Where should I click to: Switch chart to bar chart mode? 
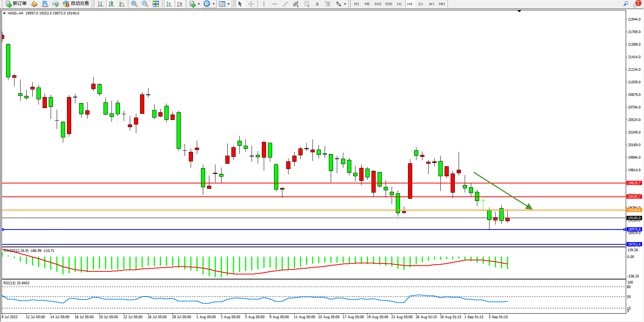click(x=100, y=4)
